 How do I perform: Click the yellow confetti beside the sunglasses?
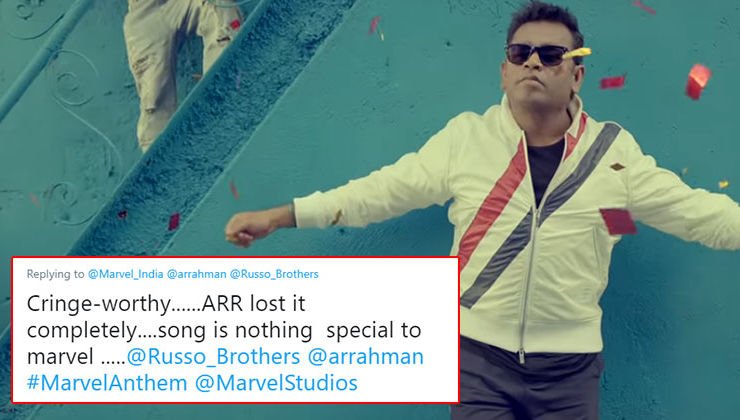[x=577, y=53]
